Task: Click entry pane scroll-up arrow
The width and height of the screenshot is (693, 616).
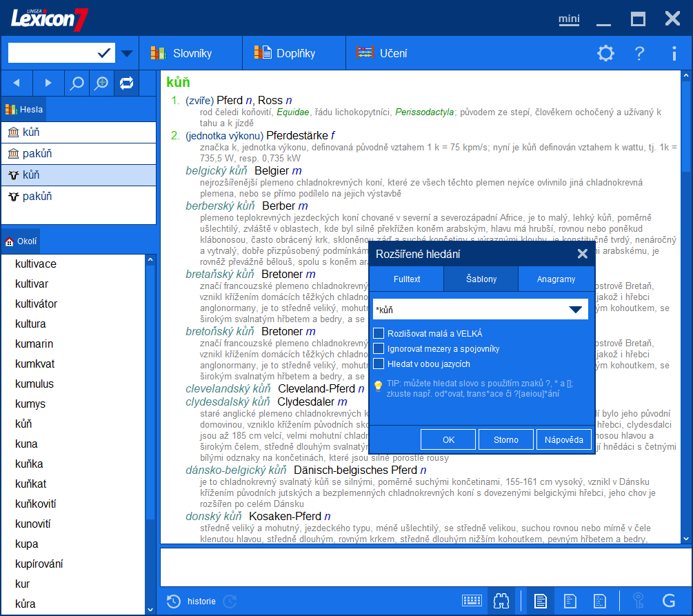Action: tap(686, 76)
